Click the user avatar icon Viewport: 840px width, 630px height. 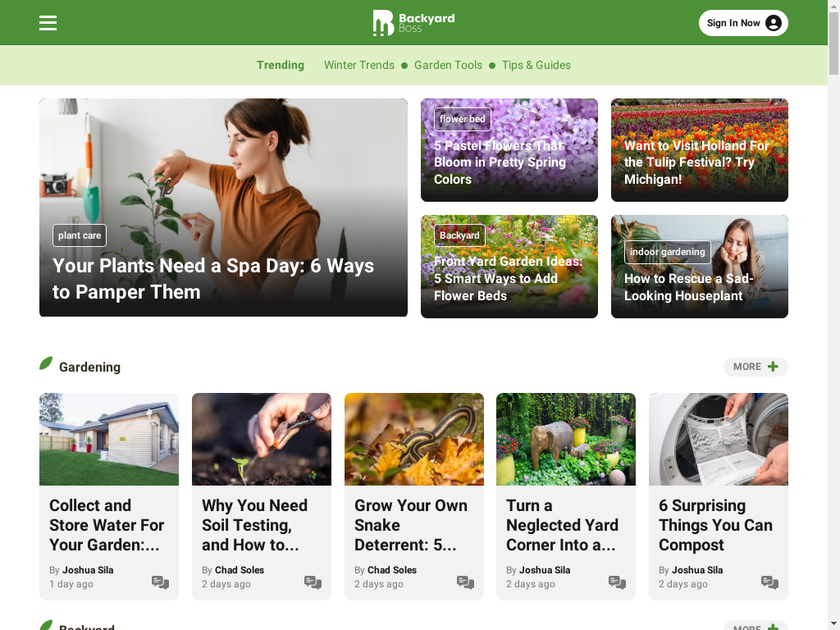tap(773, 23)
